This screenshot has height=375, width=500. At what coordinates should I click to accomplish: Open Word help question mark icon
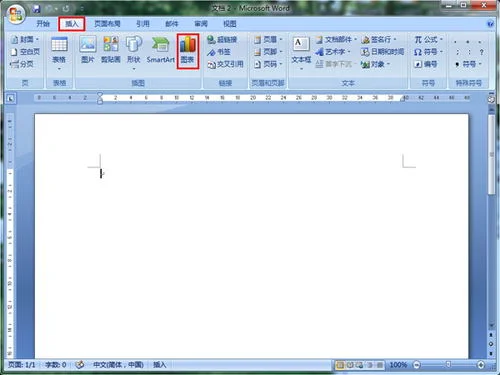490,24
